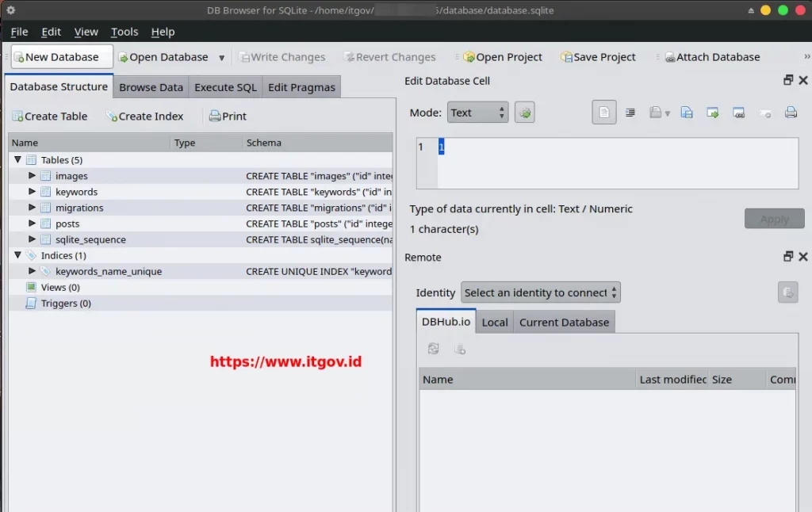Viewport: 812px width, 512px height.
Task: Apply cell format with the green refresh icon
Action: click(524, 112)
